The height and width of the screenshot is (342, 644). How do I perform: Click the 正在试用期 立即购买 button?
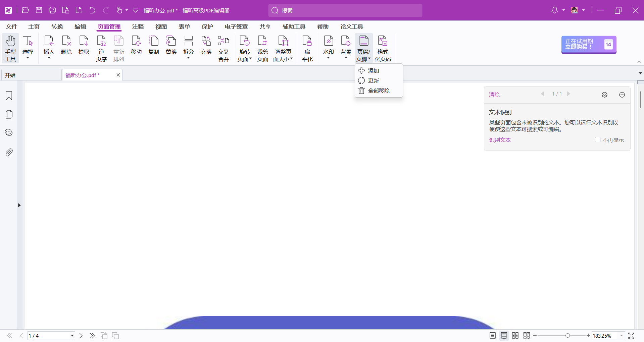[588, 44]
